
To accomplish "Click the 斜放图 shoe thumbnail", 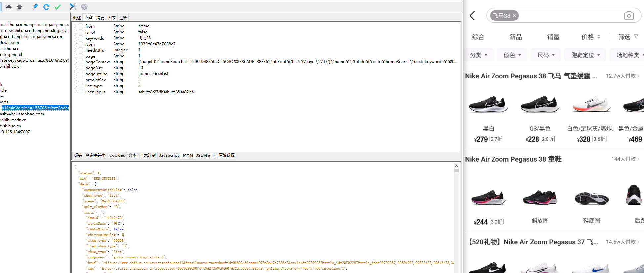I will tap(540, 198).
